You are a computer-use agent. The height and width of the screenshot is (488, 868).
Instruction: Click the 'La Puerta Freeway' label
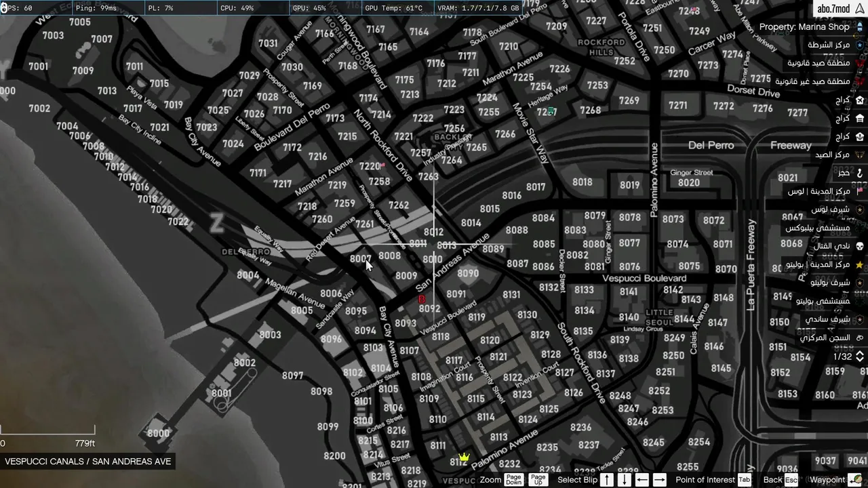click(751, 265)
